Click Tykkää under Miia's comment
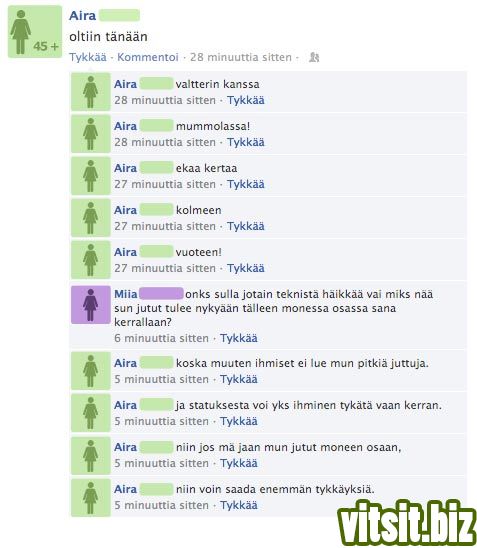This screenshot has width=477, height=548. (x=239, y=338)
